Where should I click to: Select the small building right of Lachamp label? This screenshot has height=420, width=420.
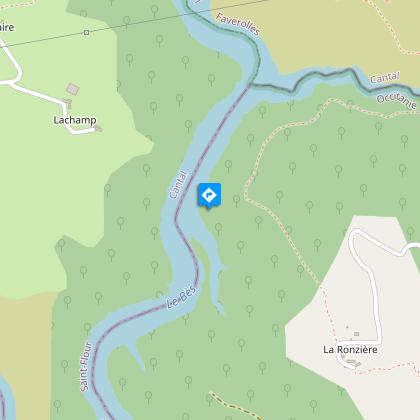(99, 128)
